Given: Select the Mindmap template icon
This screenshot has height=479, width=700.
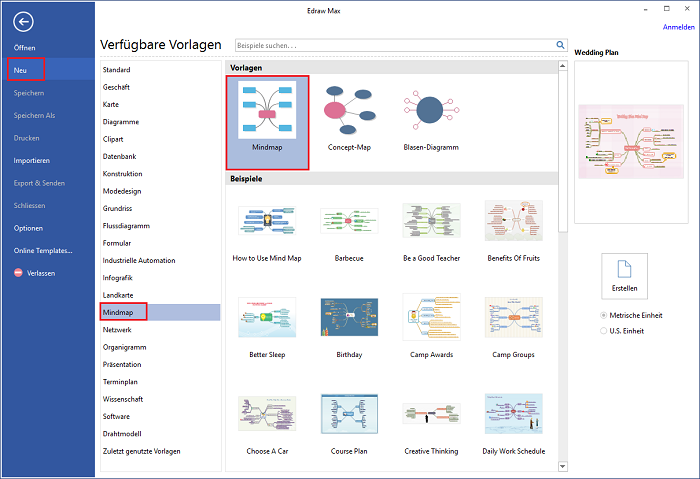Looking at the screenshot, I should pyautogui.click(x=267, y=110).
